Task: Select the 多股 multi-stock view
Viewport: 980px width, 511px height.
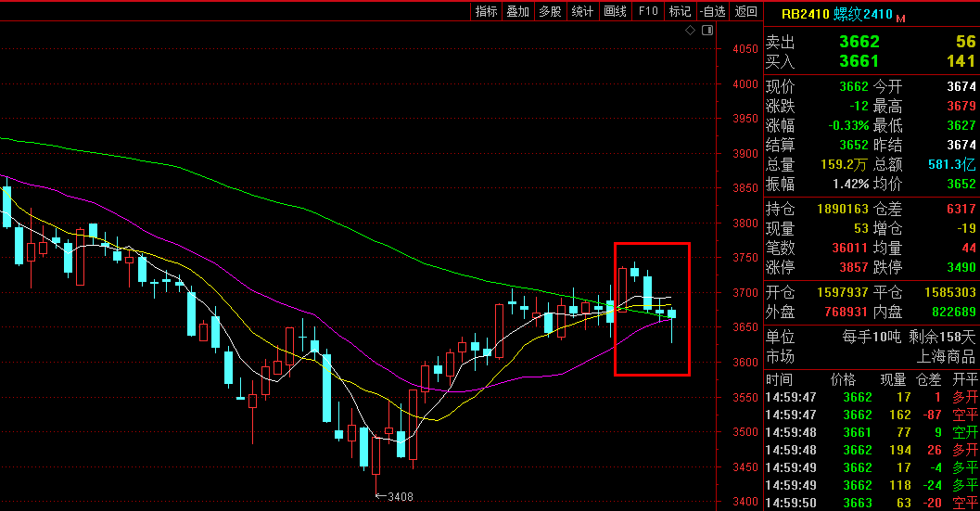Action: [550, 11]
